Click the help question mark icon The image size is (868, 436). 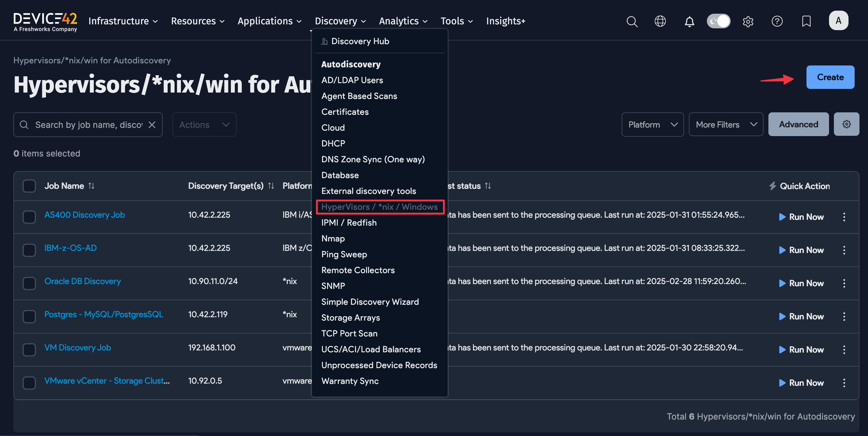tap(777, 21)
